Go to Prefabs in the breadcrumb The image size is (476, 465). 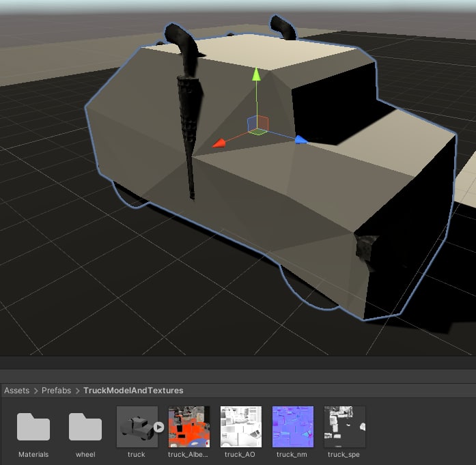pyautogui.click(x=56, y=391)
